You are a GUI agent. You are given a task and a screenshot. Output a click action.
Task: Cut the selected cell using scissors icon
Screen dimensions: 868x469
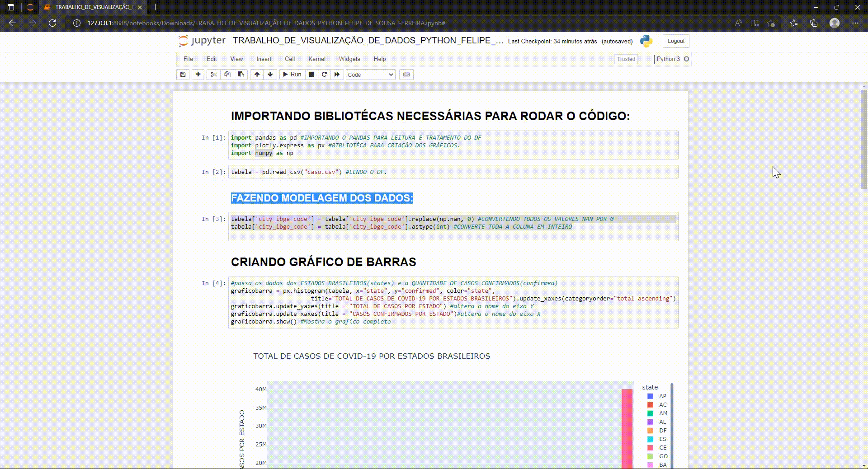(213, 75)
